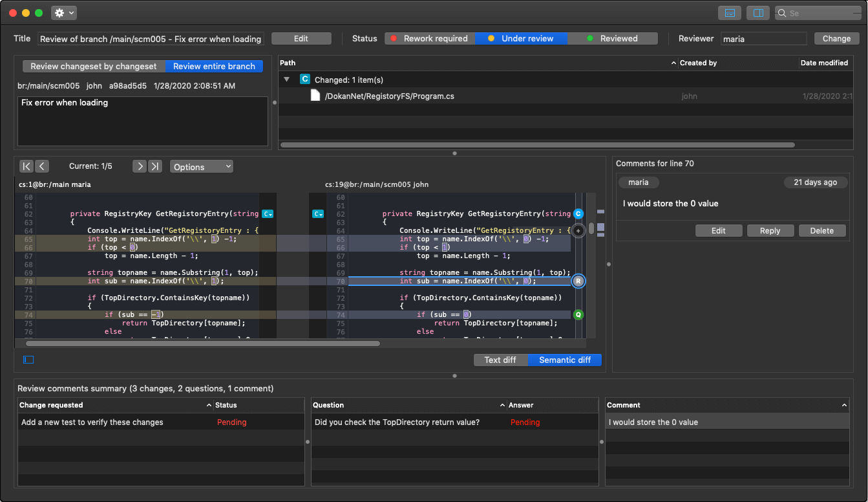Click the cs:1@br:/main maria pane header
The image size is (868, 502).
pyautogui.click(x=54, y=184)
